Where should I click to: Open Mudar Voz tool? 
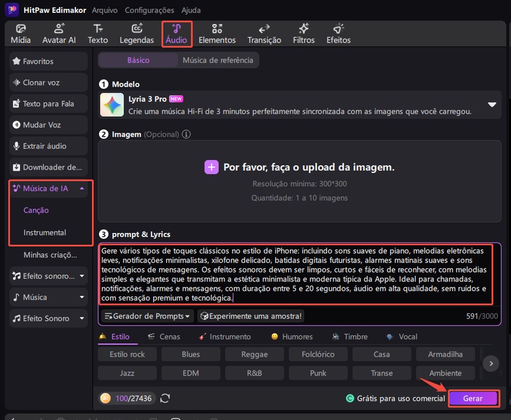(49, 124)
